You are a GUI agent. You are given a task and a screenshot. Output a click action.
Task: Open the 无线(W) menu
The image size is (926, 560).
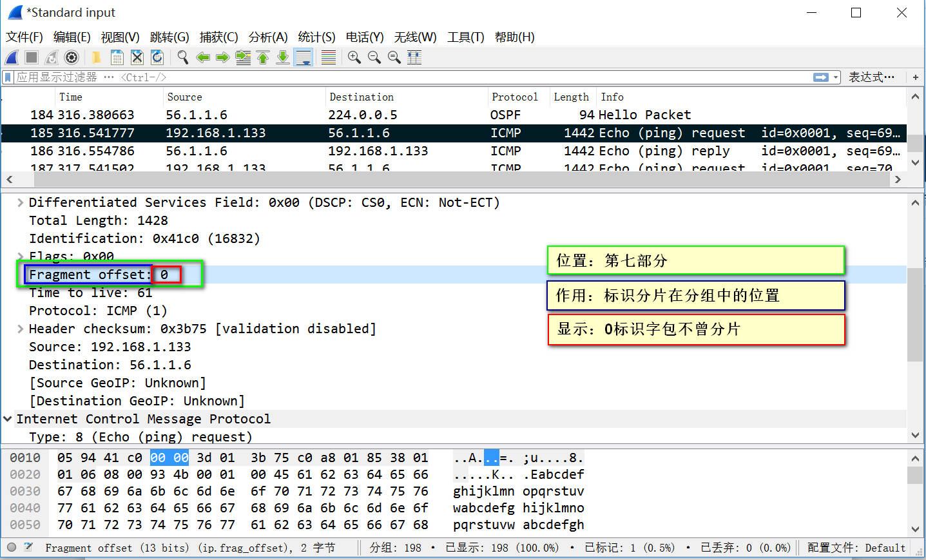coord(416,37)
